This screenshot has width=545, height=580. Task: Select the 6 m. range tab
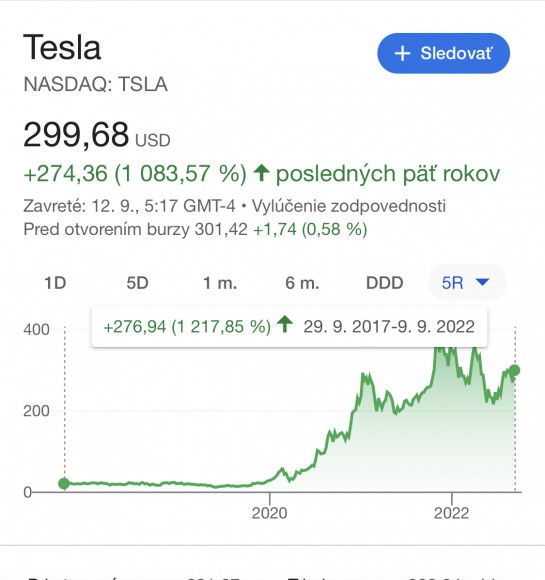302,283
